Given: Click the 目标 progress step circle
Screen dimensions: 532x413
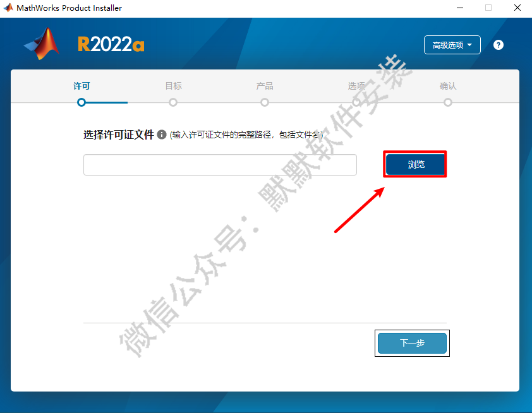Looking at the screenshot, I should [173, 102].
